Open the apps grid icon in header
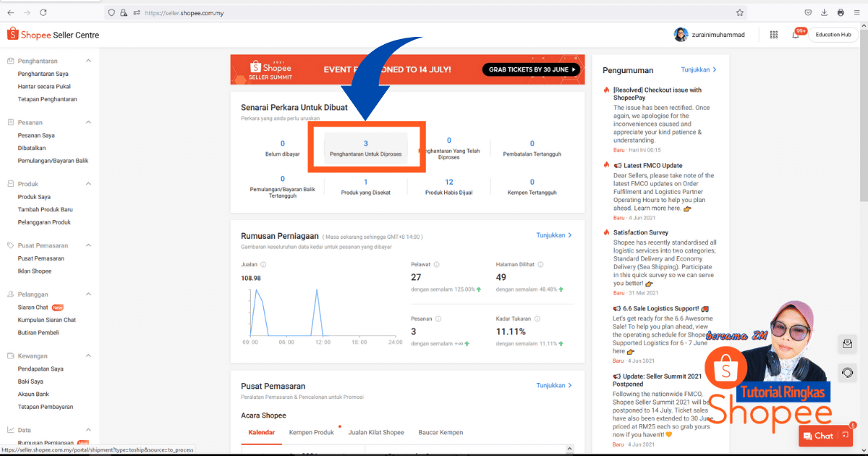Viewport: 868px width, 456px height. (774, 35)
